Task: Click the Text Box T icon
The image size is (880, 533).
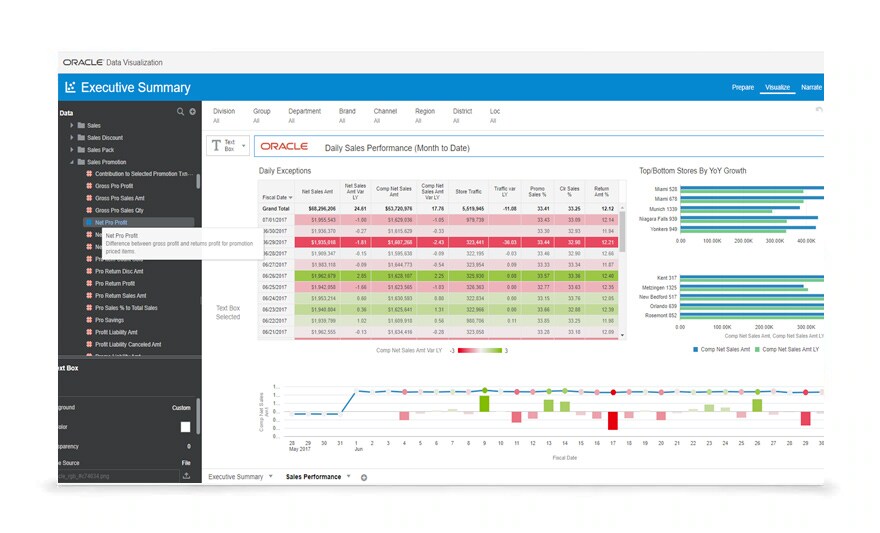Action: click(x=216, y=146)
